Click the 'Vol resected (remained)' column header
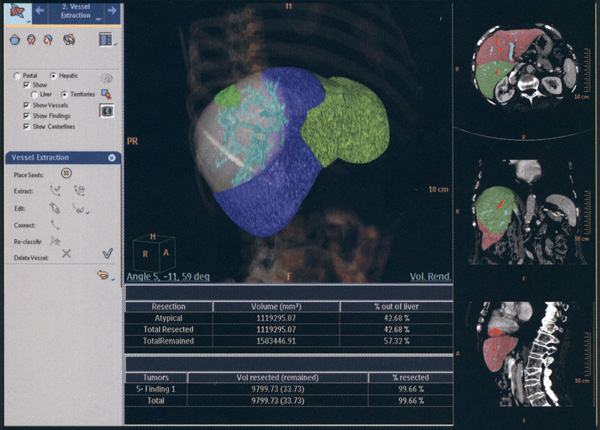This screenshot has width=600, height=430. (x=277, y=378)
